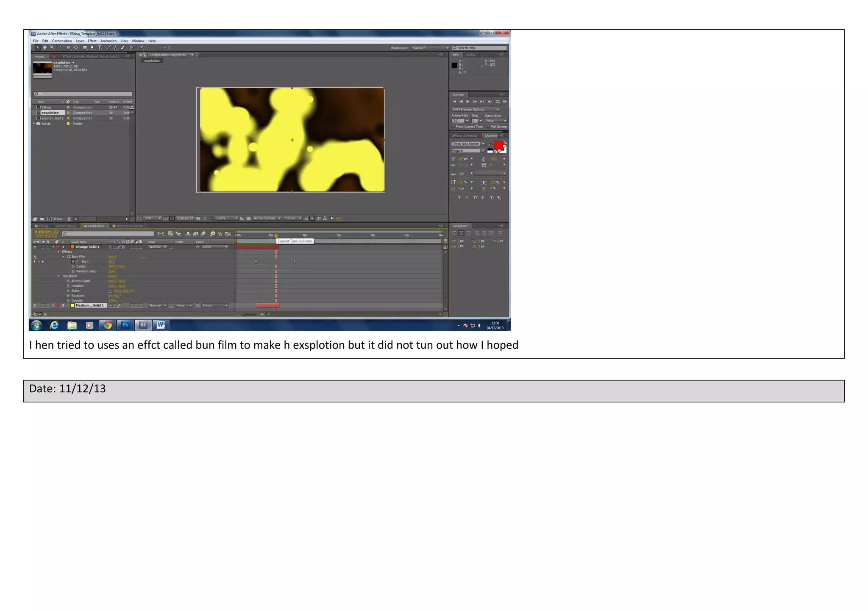This screenshot has height=613, width=868.
Task: Collapse the Orange Solid 1 layer
Action: [53, 247]
